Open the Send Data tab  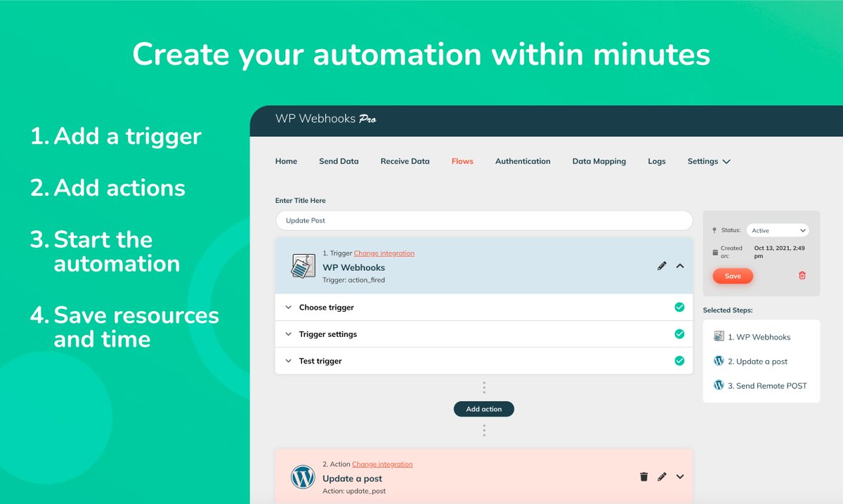[x=339, y=161]
